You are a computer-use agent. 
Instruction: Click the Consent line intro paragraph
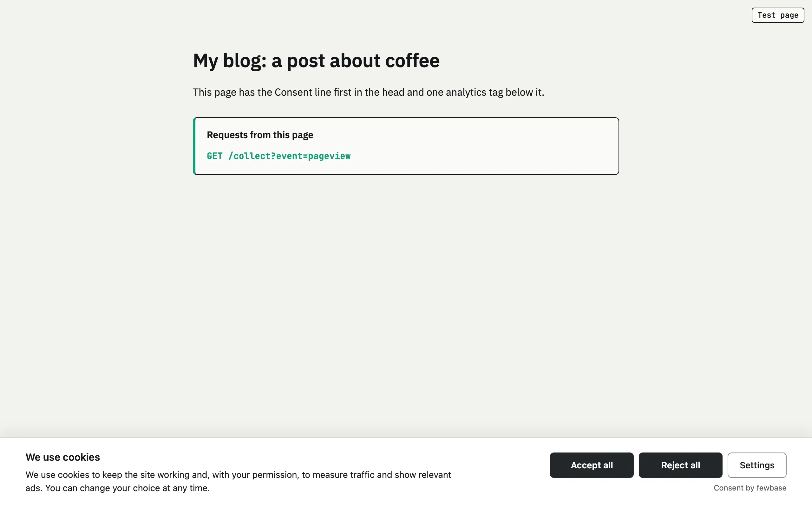(x=369, y=92)
